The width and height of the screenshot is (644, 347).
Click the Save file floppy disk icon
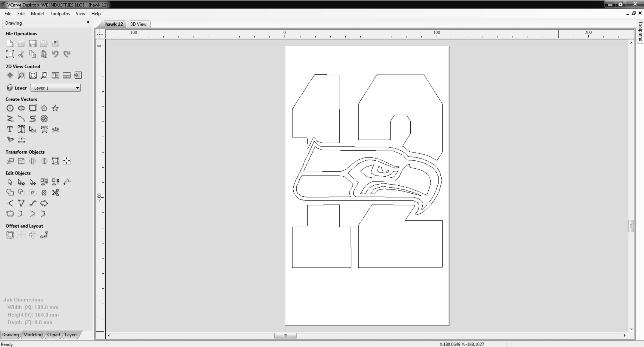[33, 43]
